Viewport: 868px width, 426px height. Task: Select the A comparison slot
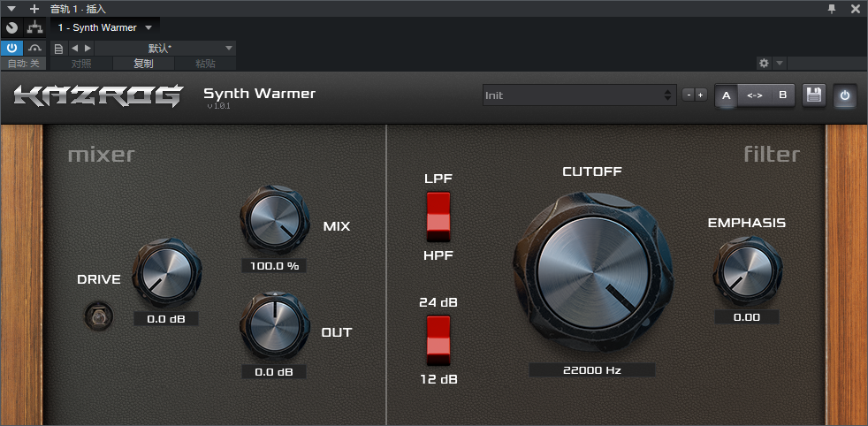727,95
